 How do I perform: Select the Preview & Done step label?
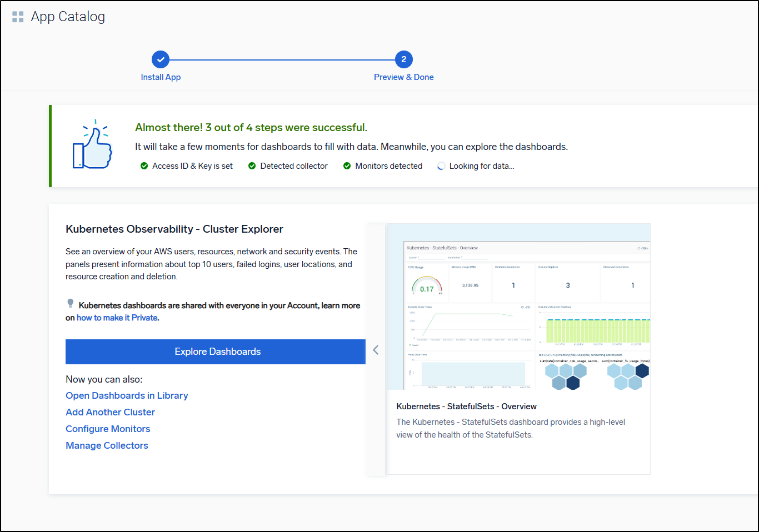403,77
